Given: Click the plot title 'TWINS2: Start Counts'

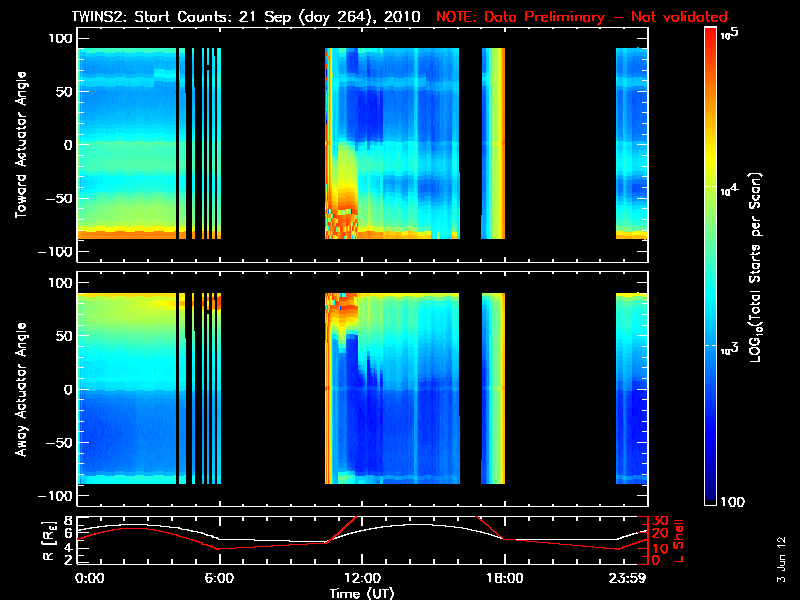Looking at the screenshot, I should (x=153, y=17).
